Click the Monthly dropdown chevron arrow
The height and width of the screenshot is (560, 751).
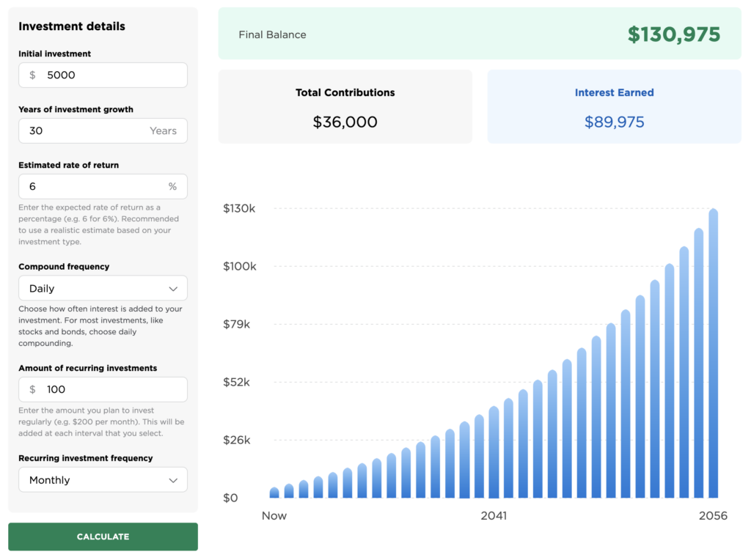173,480
